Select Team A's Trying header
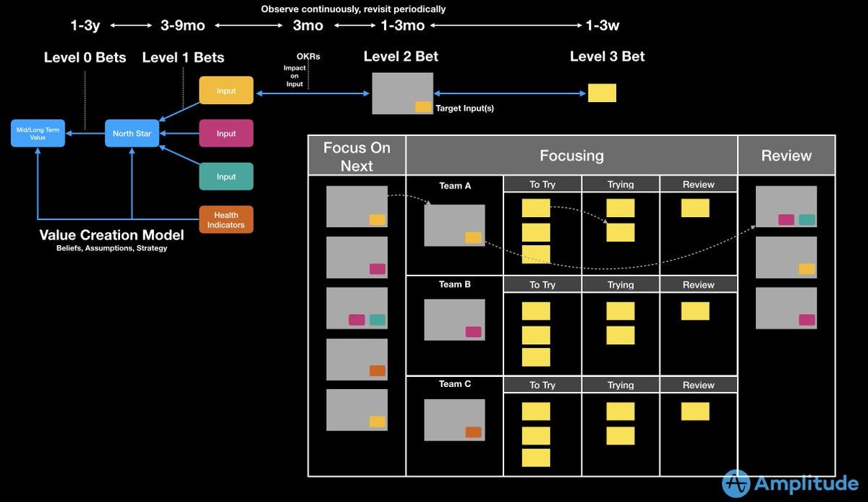868x502 pixels. (x=621, y=184)
